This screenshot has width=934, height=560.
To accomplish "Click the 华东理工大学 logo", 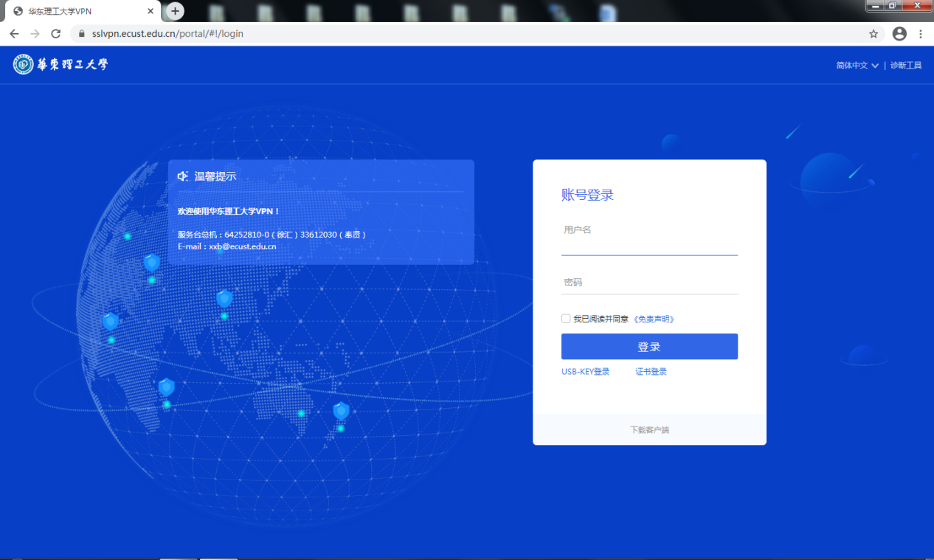I will [x=60, y=65].
